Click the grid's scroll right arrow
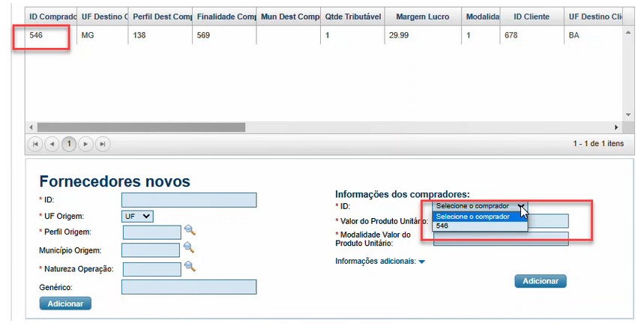 pyautogui.click(x=616, y=127)
